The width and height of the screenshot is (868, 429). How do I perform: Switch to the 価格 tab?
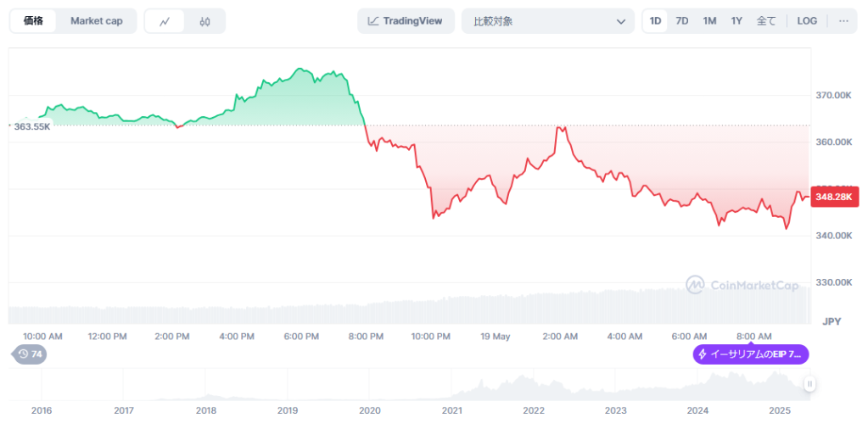click(x=34, y=21)
